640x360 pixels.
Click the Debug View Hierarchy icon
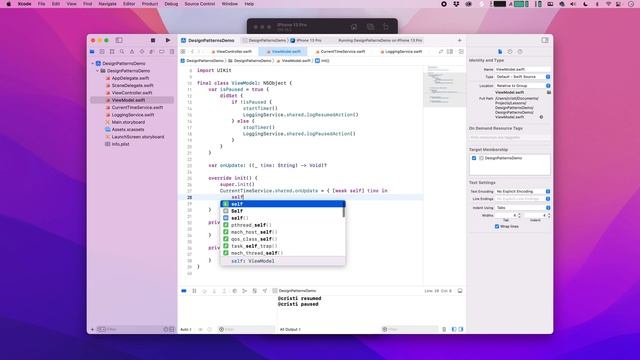(x=235, y=291)
